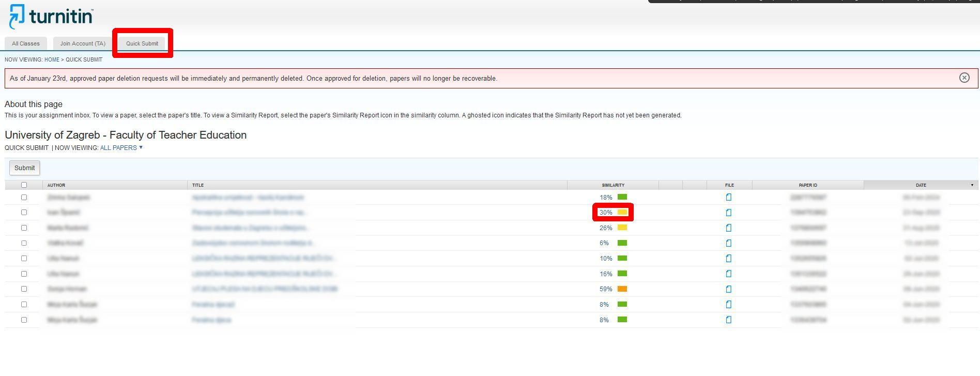Switch to the All Classes tab

tap(26, 43)
